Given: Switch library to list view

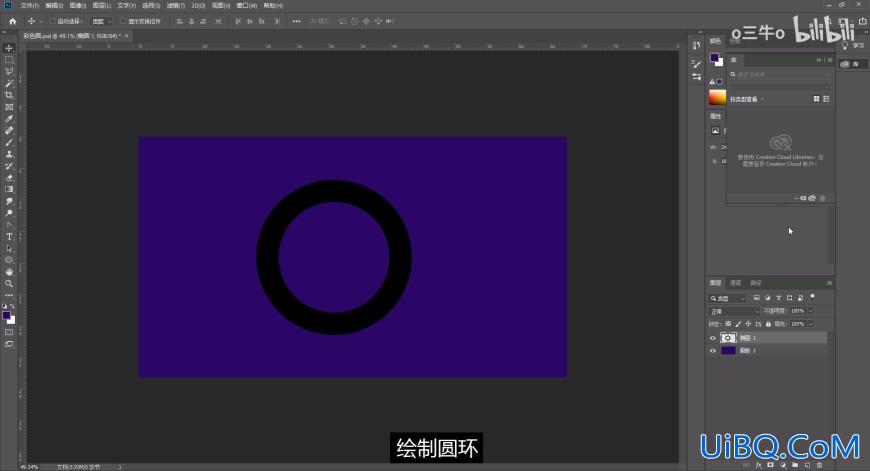Looking at the screenshot, I should (826, 99).
